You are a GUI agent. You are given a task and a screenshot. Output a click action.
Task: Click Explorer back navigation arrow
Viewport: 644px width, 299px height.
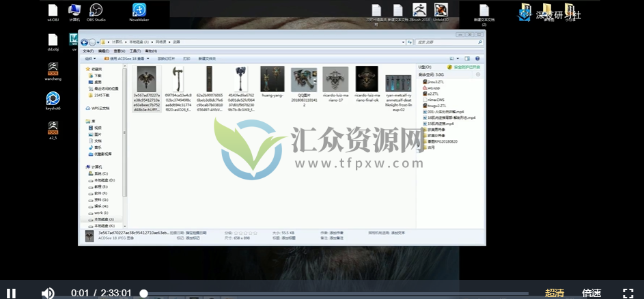[x=85, y=42]
